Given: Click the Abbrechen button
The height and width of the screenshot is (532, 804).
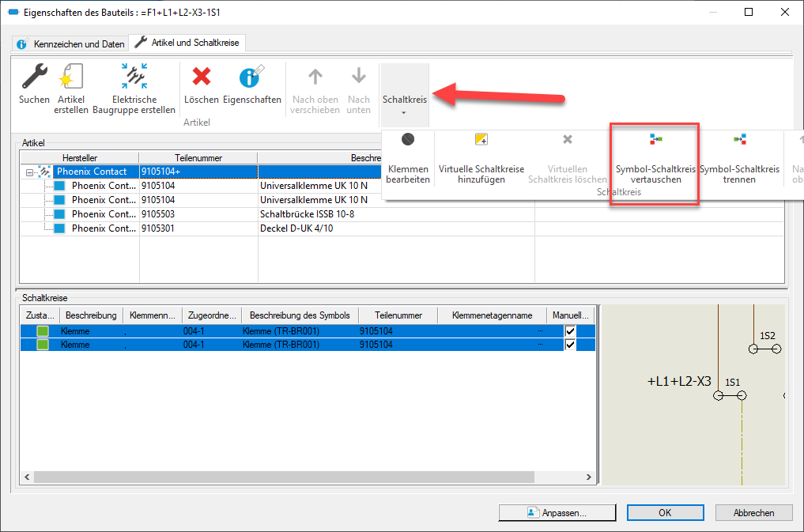Looking at the screenshot, I should point(753,512).
